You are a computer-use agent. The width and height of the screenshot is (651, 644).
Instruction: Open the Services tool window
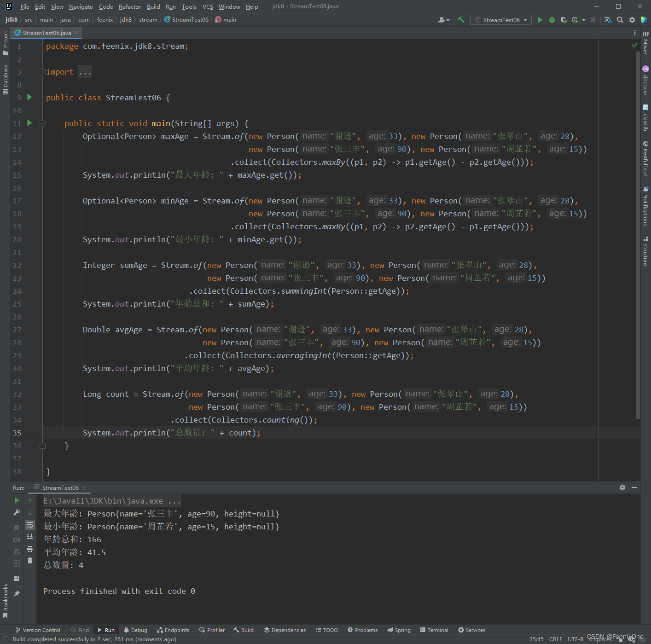pyautogui.click(x=471, y=630)
